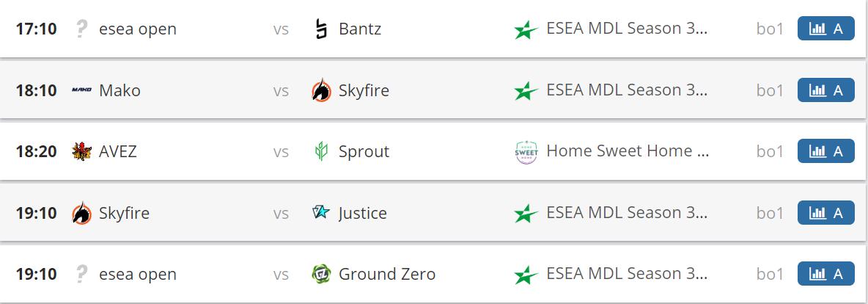Open the AVEZ team name link
868x304 pixels.
[118, 151]
